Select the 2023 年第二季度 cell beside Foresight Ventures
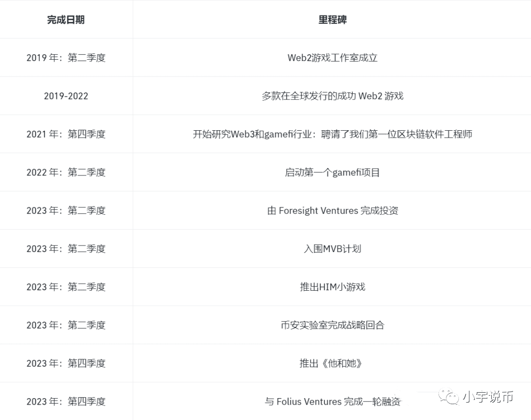The height and width of the screenshot is (420, 531). point(66,210)
